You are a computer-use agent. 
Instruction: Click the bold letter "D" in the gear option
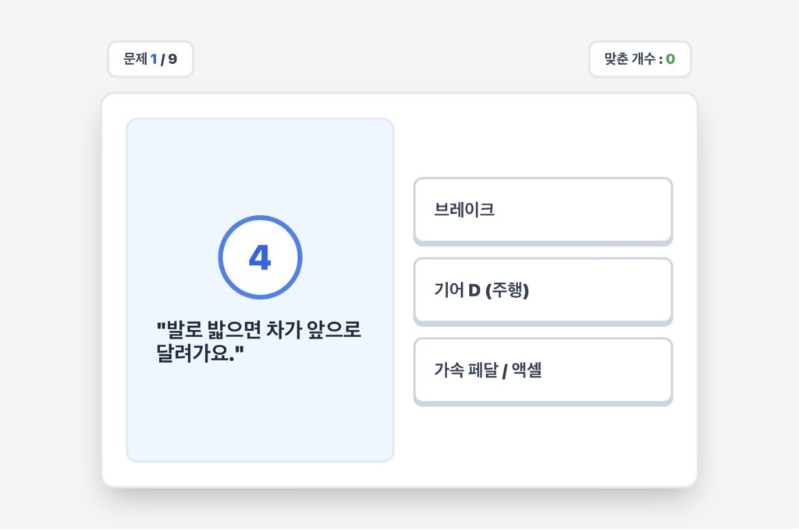(474, 291)
